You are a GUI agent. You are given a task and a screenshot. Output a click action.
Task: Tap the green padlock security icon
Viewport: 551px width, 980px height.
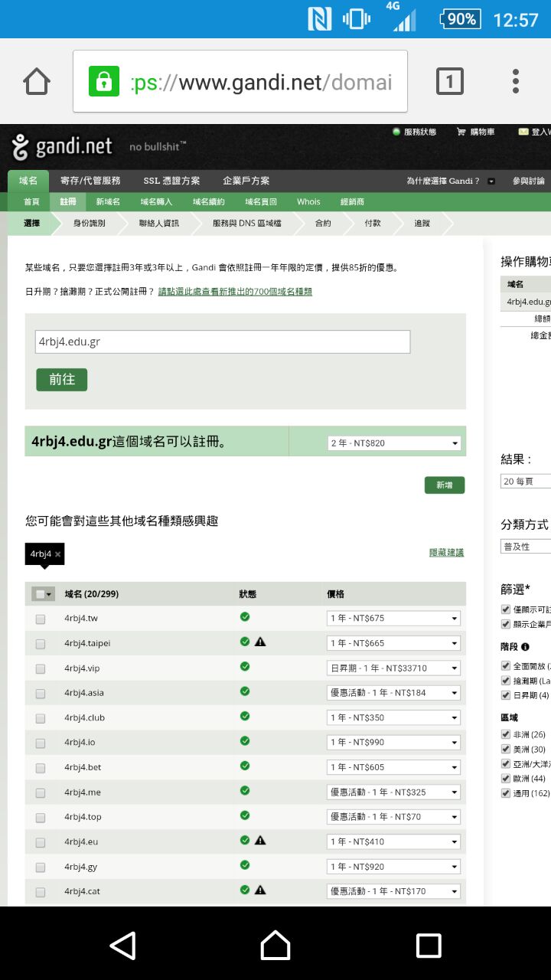[x=104, y=81]
